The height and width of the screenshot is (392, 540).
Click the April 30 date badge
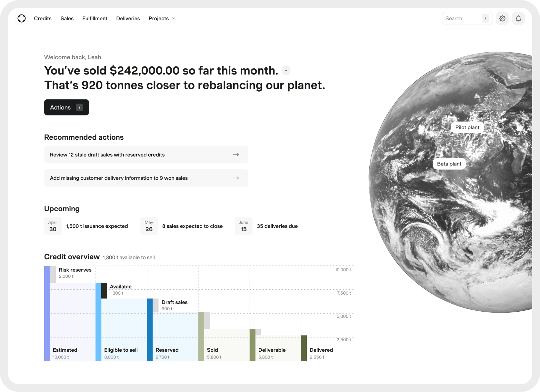[53, 226]
